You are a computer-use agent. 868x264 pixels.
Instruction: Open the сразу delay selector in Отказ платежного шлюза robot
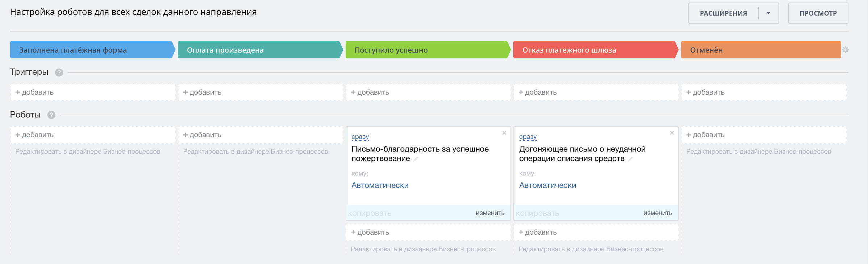(x=528, y=137)
